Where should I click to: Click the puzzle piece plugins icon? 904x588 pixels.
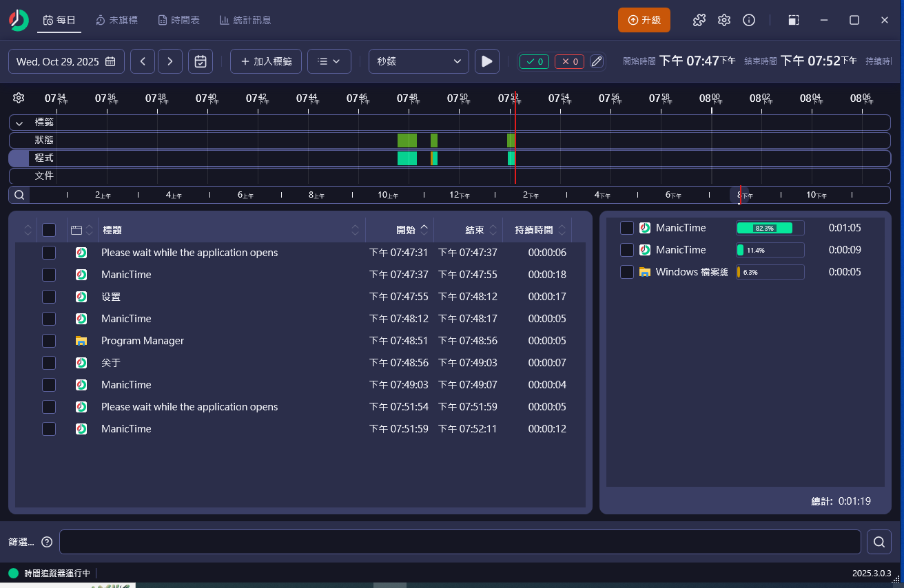point(699,20)
